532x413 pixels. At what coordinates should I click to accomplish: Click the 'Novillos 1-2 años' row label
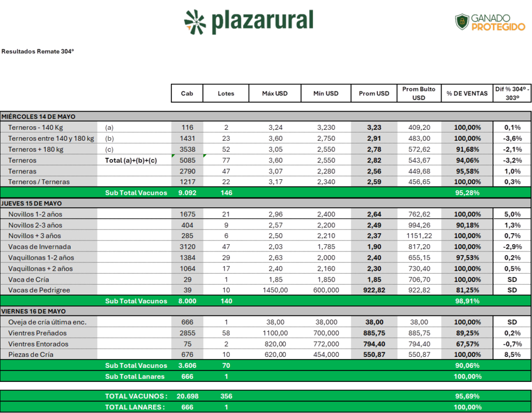(35, 215)
